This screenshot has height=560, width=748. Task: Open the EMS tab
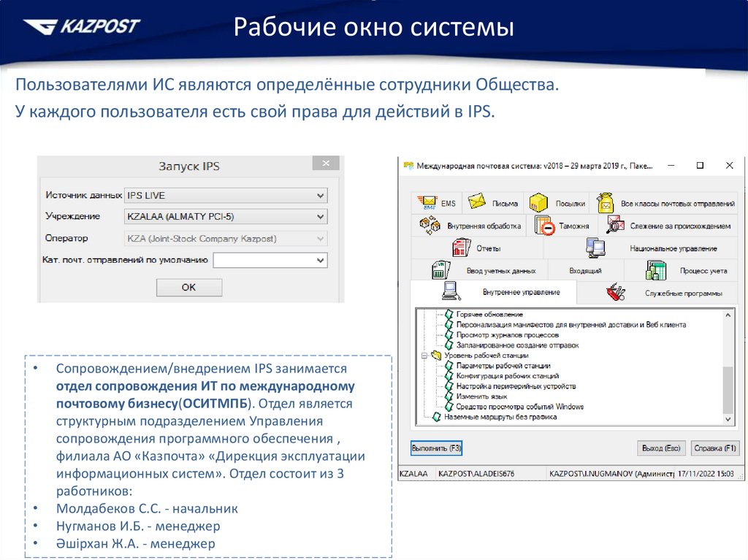[435, 203]
